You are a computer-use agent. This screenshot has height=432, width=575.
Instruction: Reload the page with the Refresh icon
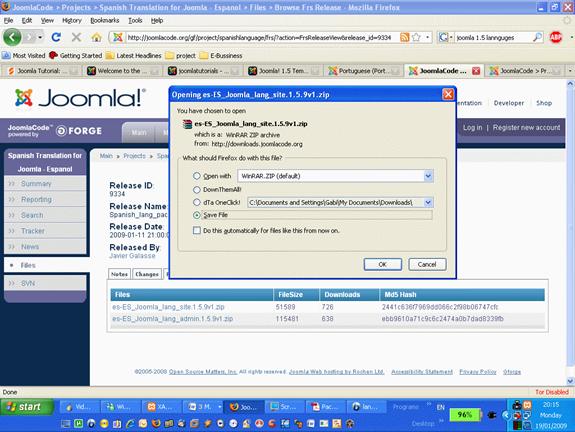(56, 37)
